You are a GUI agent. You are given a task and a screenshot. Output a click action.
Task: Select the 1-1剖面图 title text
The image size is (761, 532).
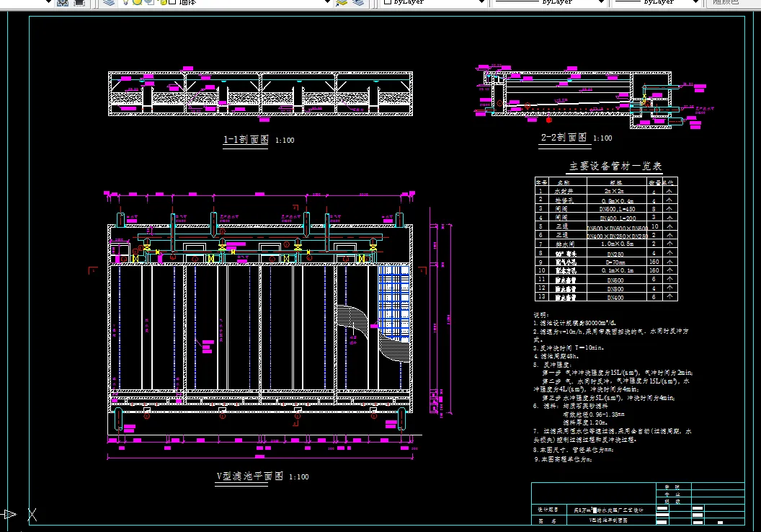[246, 140]
